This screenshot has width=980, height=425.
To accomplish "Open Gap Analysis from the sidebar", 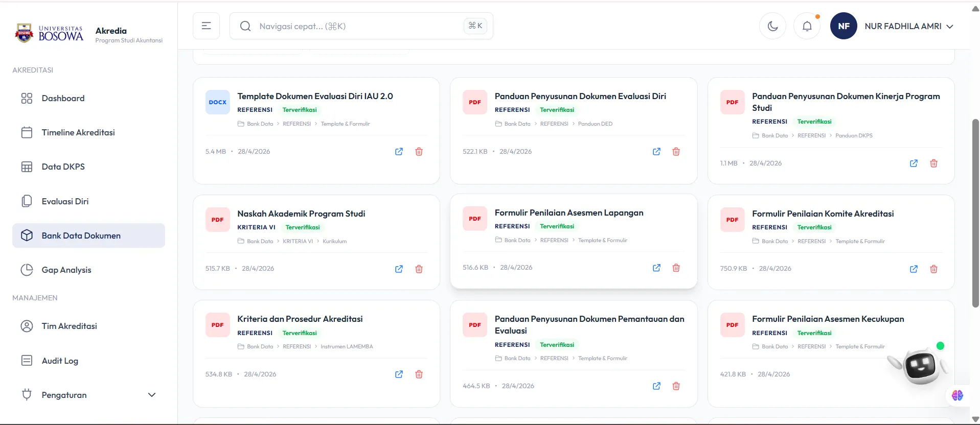I will point(88,270).
